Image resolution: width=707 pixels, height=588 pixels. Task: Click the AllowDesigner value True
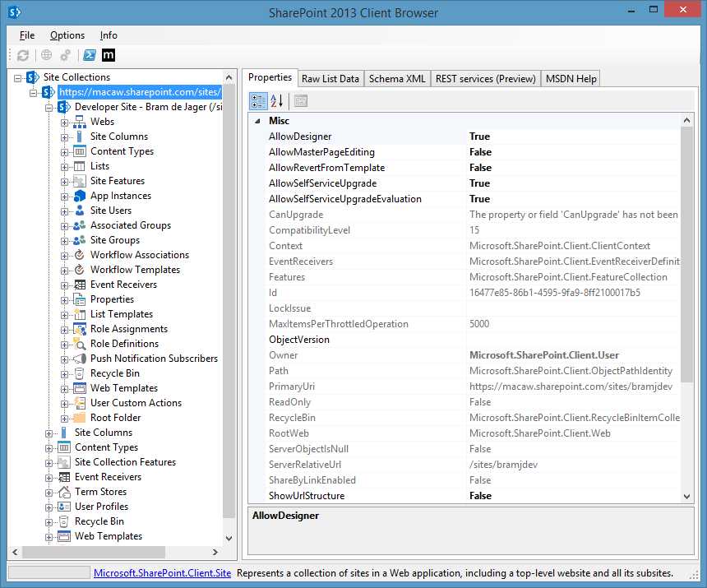[479, 137]
